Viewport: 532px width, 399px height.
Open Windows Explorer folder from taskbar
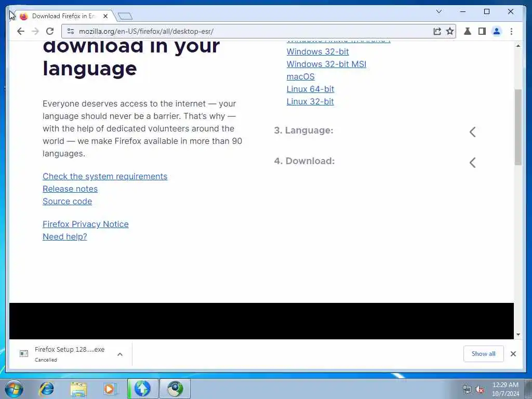78,389
